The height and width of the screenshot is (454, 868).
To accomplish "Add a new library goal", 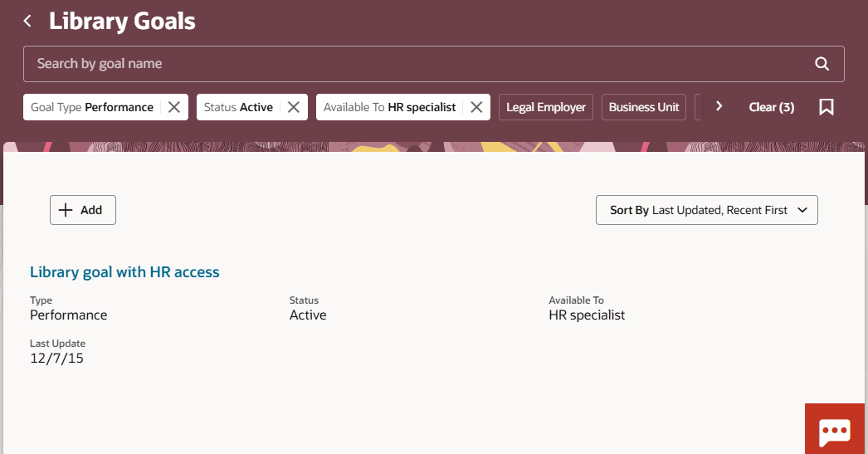I will click(83, 210).
